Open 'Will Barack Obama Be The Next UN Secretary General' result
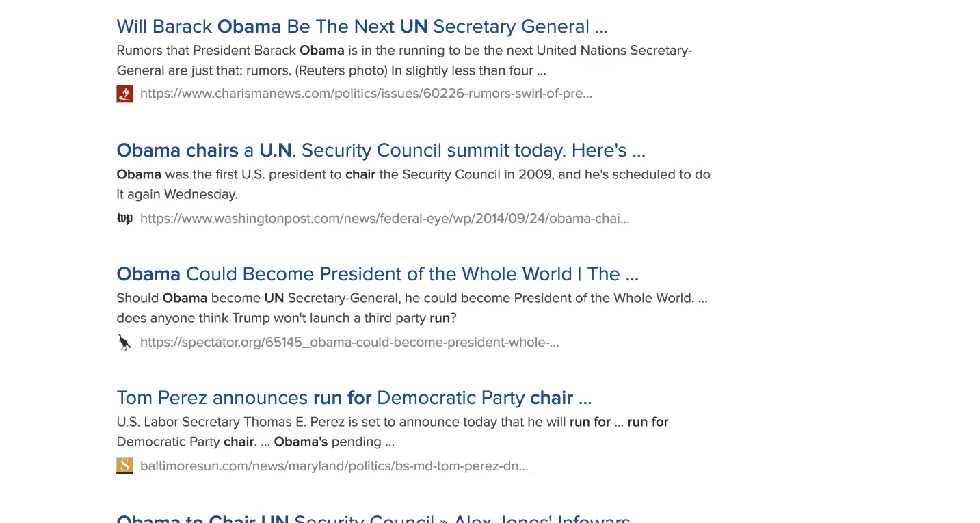 coord(362,27)
